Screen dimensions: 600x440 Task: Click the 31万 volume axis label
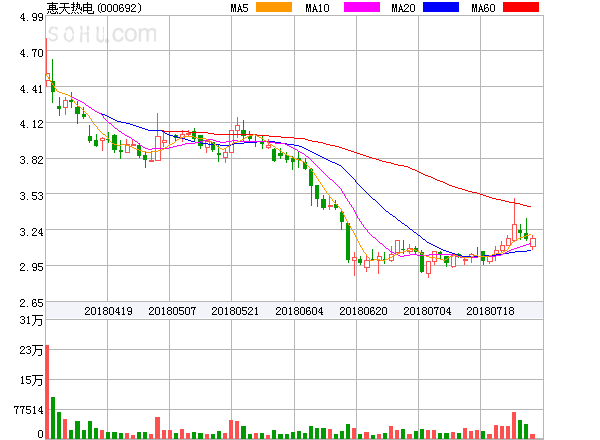[x=31, y=320]
